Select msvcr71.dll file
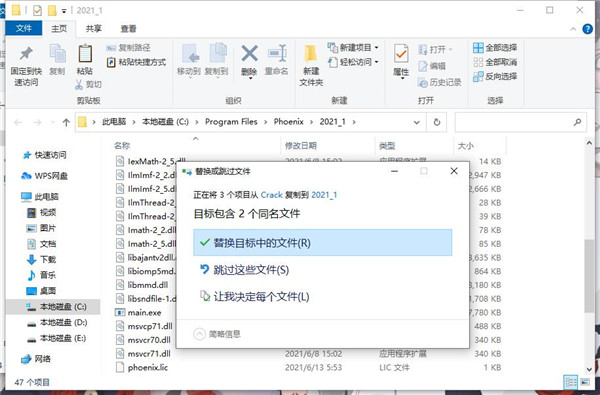 coord(149,354)
